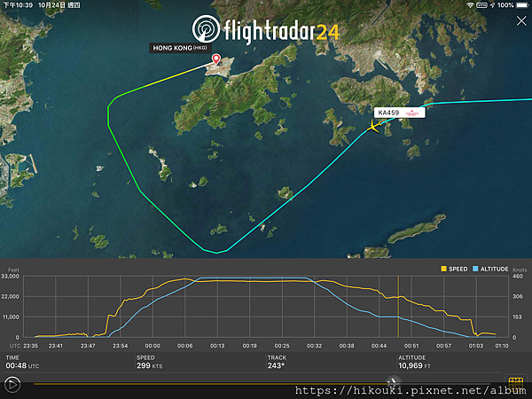Close the flight playback view
This screenshot has height=399, width=532.
521,21
